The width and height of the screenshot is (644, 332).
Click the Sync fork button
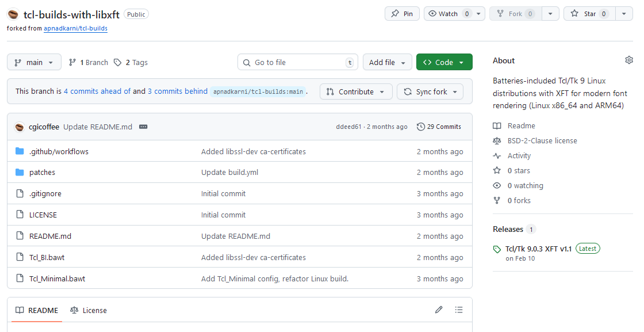pyautogui.click(x=430, y=91)
